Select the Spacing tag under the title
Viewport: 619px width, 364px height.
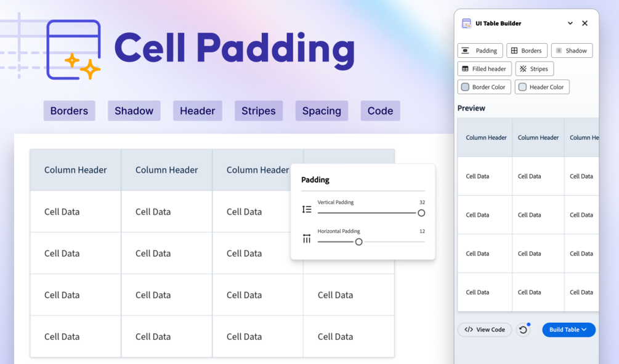point(322,110)
